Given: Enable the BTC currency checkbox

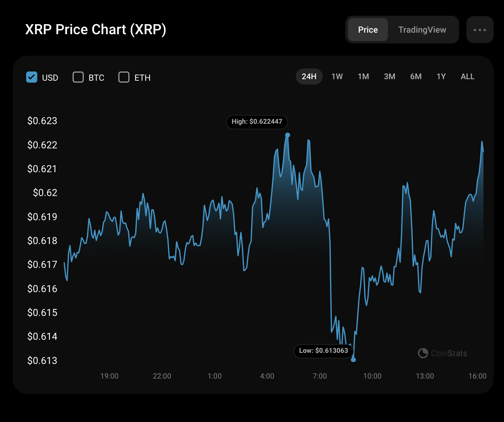Looking at the screenshot, I should pyautogui.click(x=78, y=77).
